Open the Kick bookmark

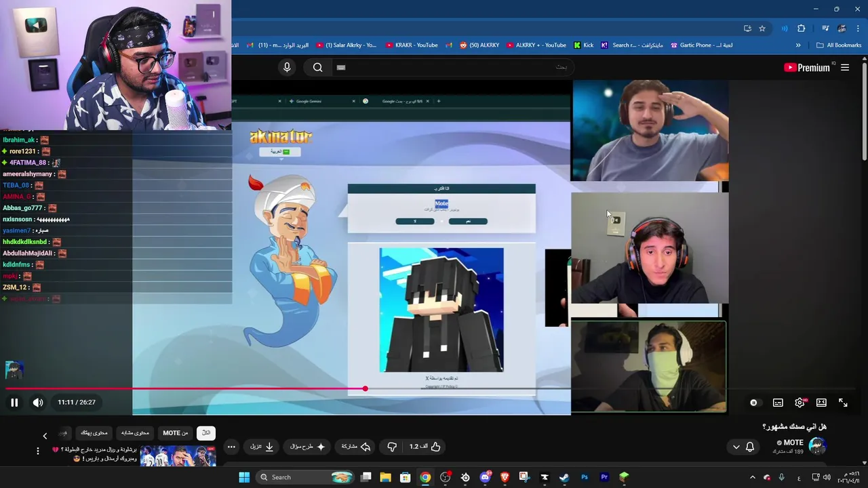click(x=583, y=45)
